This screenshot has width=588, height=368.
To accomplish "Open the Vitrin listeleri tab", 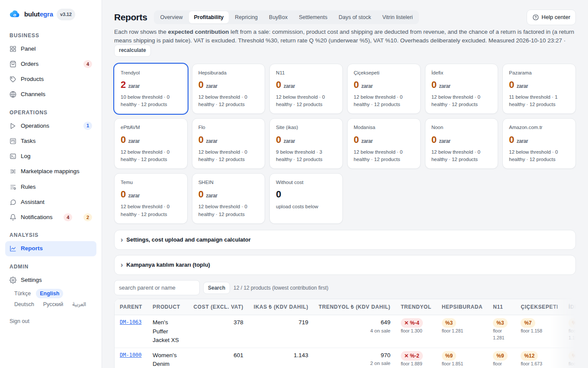I will (x=397, y=17).
